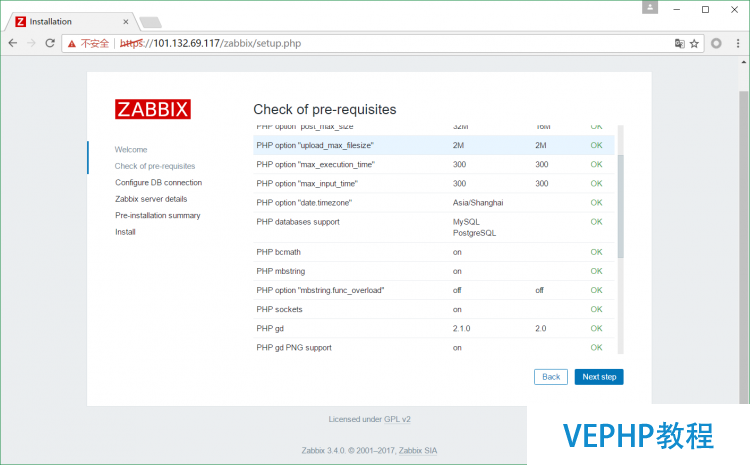The height and width of the screenshot is (465, 750).
Task: Click the 'Asia/Shanghai' timezone value
Action: click(478, 202)
